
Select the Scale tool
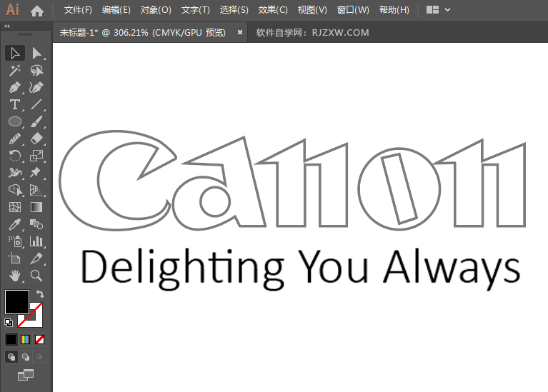point(36,156)
